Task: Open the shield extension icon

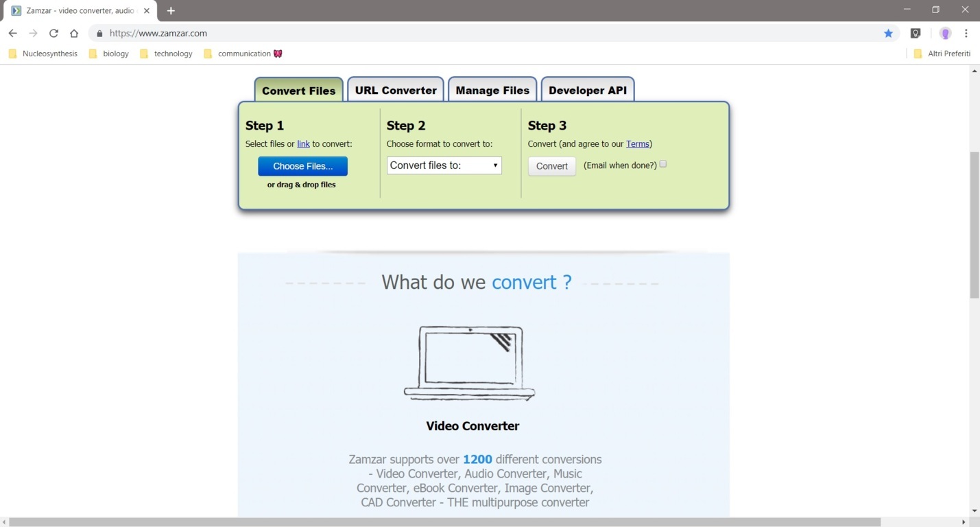Action: (x=916, y=33)
